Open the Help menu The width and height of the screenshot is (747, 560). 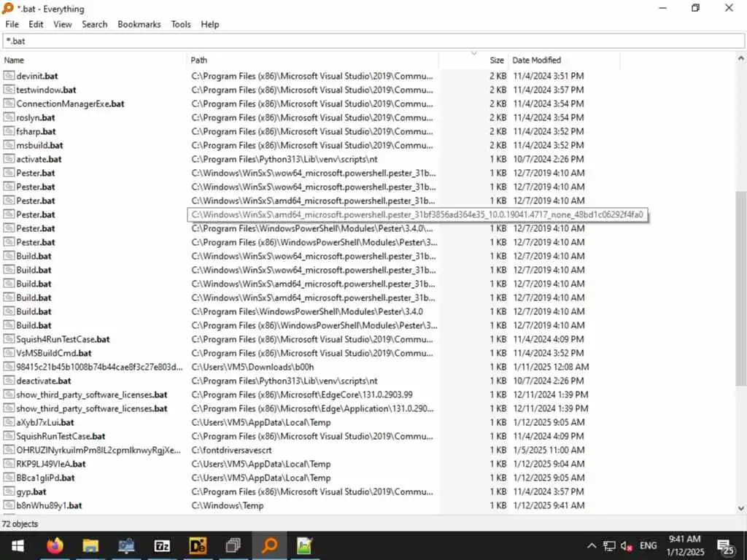pos(209,24)
